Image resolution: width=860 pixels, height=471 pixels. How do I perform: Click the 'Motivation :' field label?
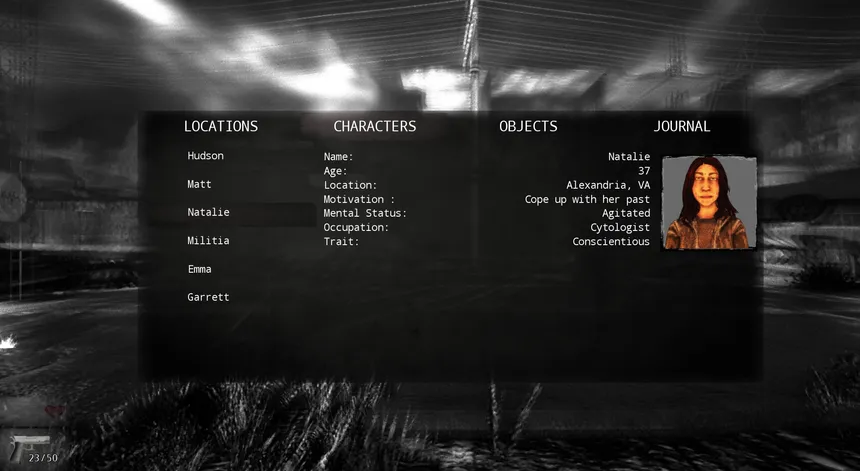(x=359, y=200)
